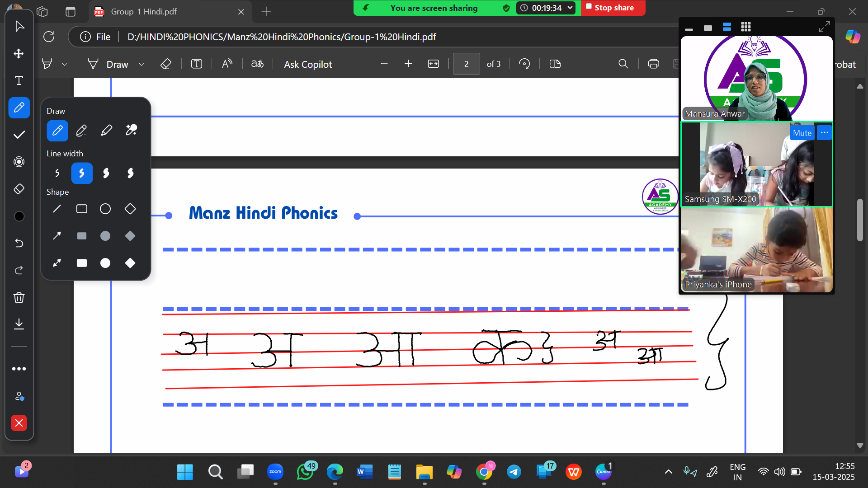Screen dimensions: 868x488
Task: Click the eraser icon in sidebar
Action: pyautogui.click(x=19, y=189)
